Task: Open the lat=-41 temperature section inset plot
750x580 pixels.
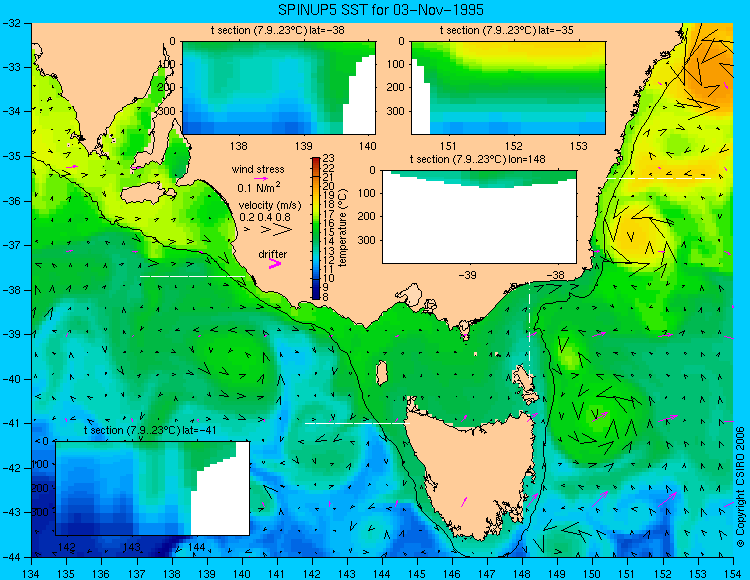Action: (153, 488)
